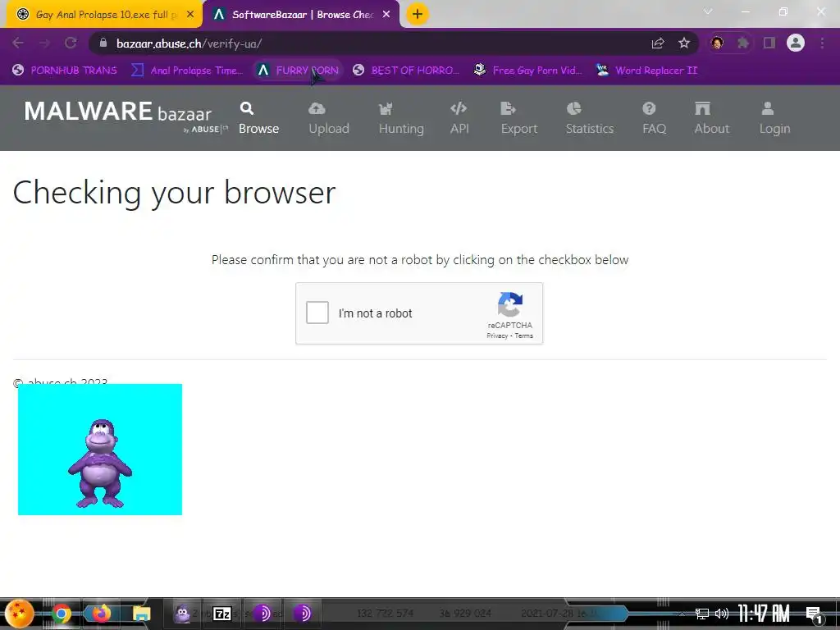840x630 pixels.
Task: Click the 11:47 AM clock
Action: pos(764,614)
